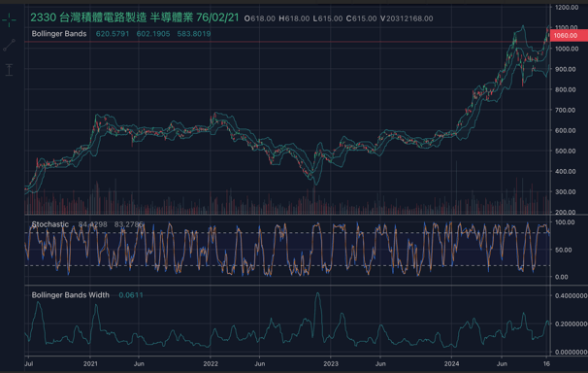Click the Stochastic indicator label

(50, 224)
